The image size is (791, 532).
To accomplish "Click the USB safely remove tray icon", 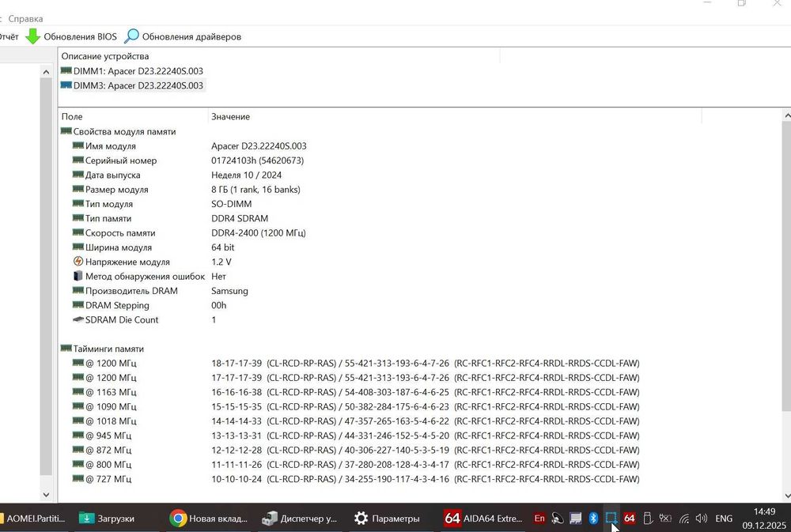I will pyautogui.click(x=648, y=519).
